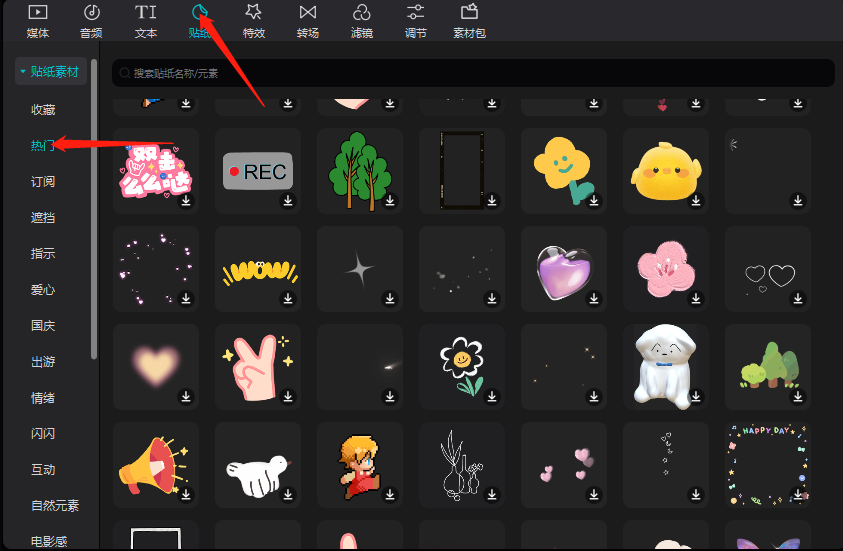This screenshot has height=551, width=843.
Task: Select the purple heart sticker thumbnail
Action: coord(562,270)
